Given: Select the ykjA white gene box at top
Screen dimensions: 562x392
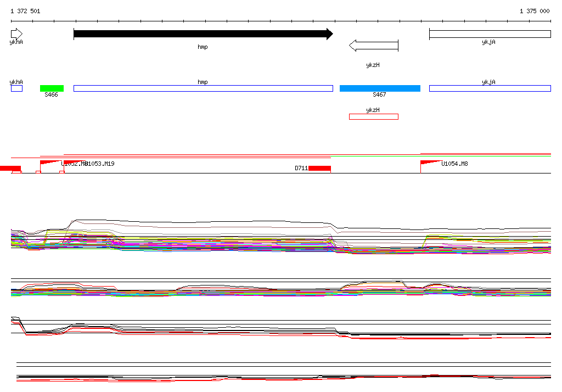Looking at the screenshot, I should (490, 34).
